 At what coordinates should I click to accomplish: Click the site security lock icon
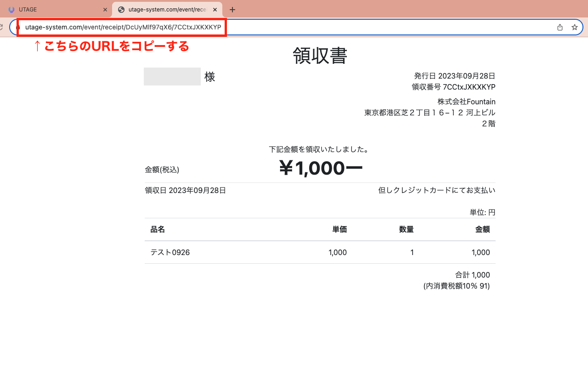click(x=18, y=28)
